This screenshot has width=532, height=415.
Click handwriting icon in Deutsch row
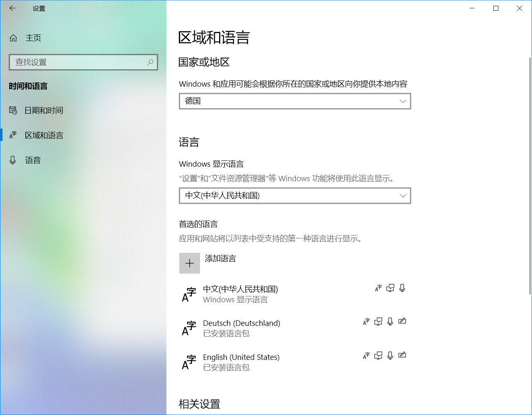(x=402, y=321)
